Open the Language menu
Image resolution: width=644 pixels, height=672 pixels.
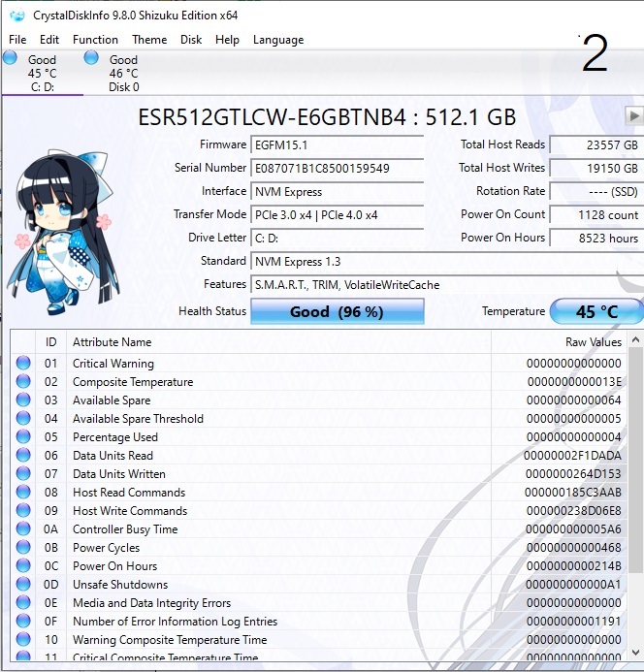point(278,40)
